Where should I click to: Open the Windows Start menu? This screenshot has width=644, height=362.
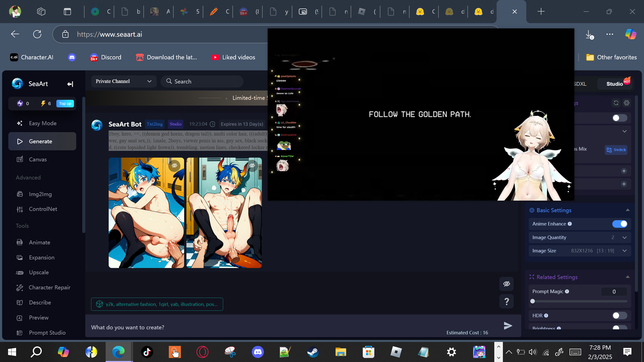(12, 352)
